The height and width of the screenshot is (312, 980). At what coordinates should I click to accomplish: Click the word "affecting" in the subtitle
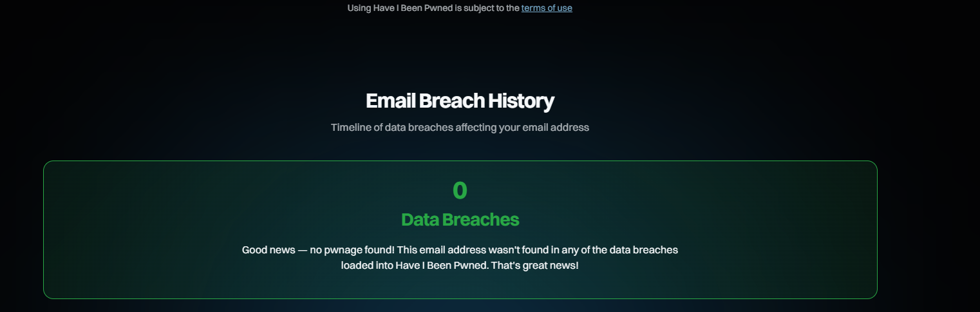[x=476, y=128]
